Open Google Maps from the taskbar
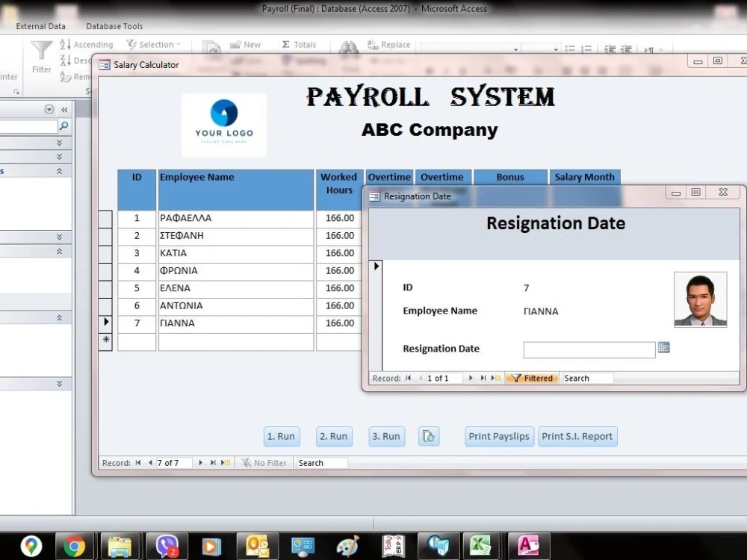 tap(31, 546)
